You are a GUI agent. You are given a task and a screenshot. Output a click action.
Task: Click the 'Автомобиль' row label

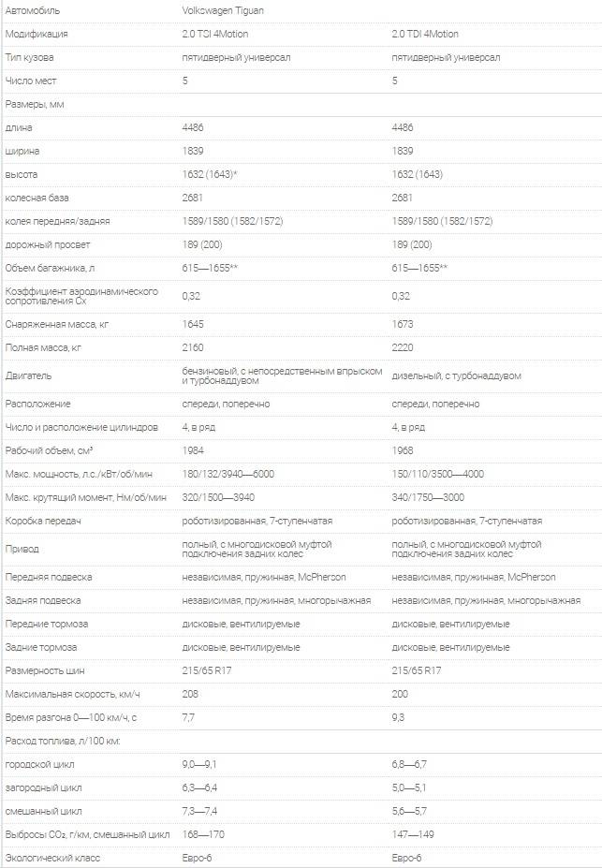(x=31, y=9)
